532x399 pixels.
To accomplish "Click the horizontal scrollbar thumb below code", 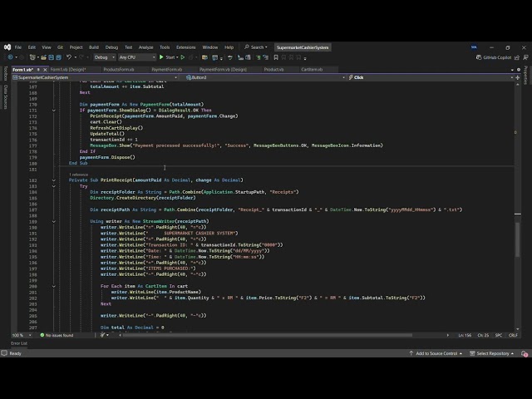I will pos(268,335).
